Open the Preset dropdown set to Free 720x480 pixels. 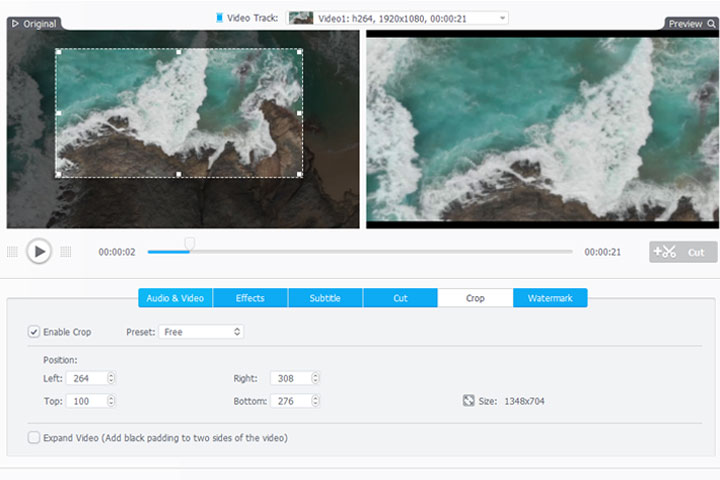click(202, 331)
